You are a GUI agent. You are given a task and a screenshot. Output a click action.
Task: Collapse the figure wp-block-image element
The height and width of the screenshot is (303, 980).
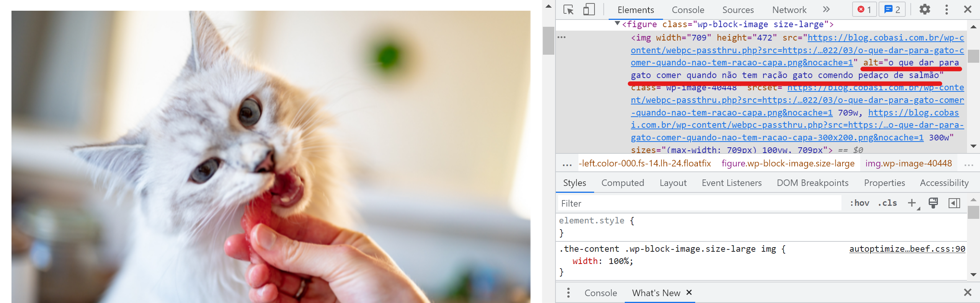pos(617,24)
